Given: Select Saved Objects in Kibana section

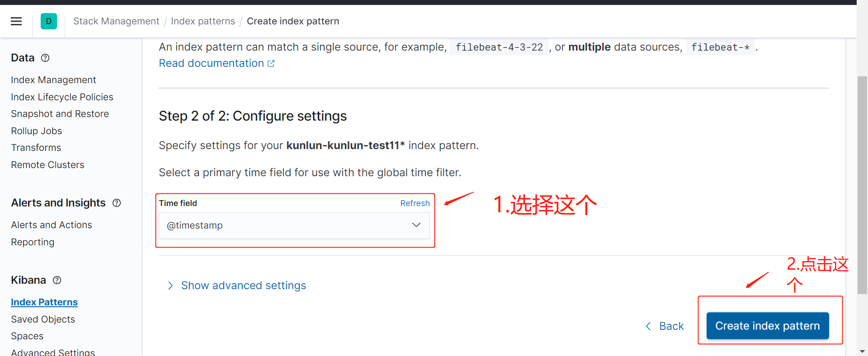Looking at the screenshot, I should click(43, 319).
